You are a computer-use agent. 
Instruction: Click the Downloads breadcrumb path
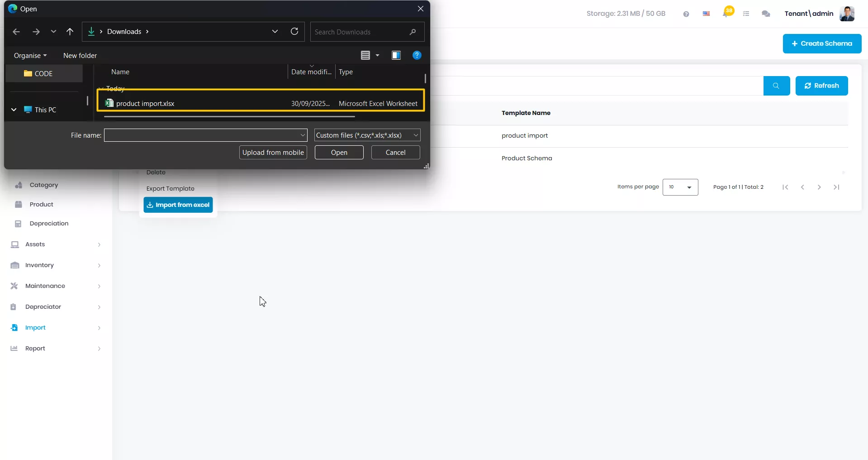pos(124,31)
